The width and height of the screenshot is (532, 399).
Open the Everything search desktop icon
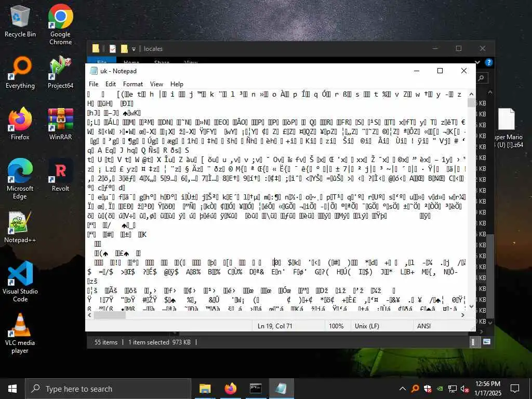(20, 73)
